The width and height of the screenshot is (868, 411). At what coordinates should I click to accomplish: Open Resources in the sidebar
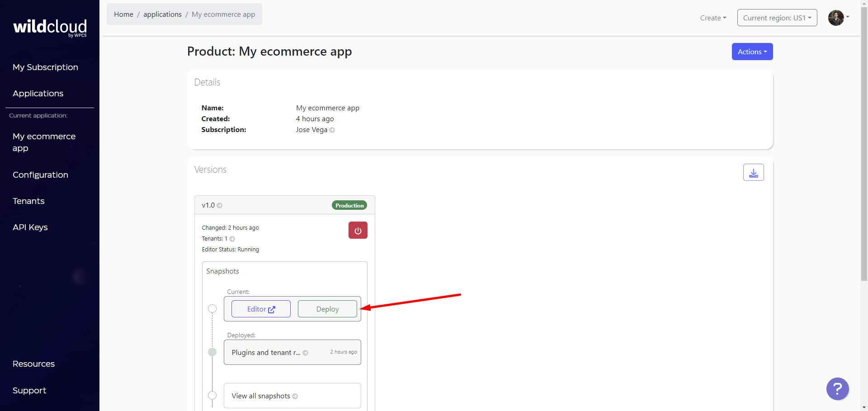tap(33, 364)
